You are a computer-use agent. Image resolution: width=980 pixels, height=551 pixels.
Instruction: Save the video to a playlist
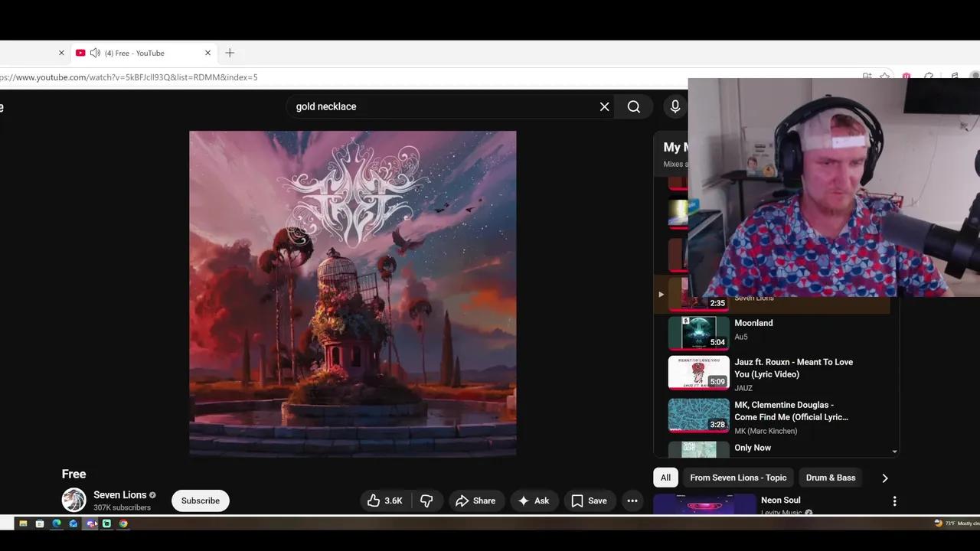(x=590, y=500)
